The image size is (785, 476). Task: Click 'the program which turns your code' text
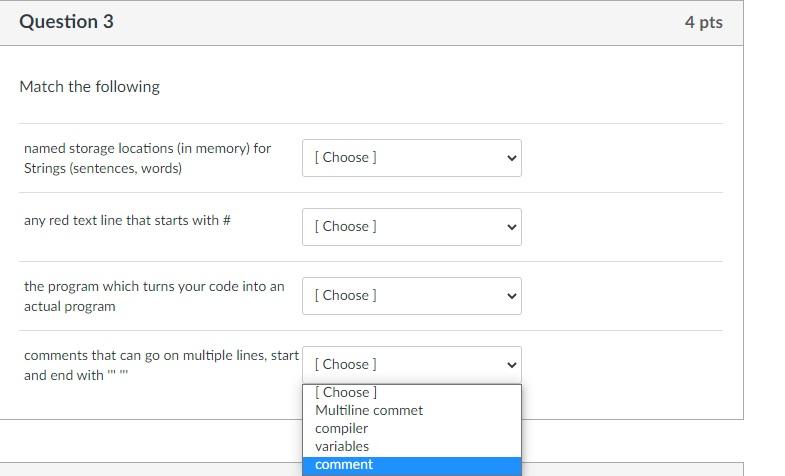click(154, 296)
